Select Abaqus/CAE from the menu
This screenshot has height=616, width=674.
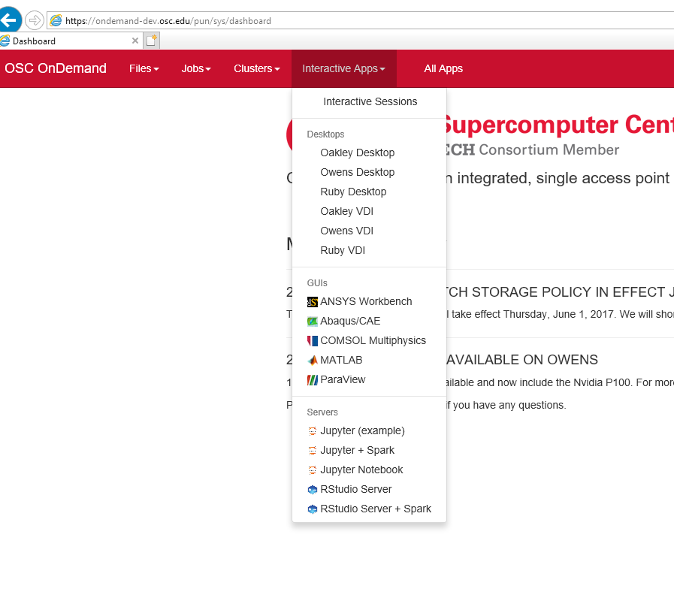(350, 321)
